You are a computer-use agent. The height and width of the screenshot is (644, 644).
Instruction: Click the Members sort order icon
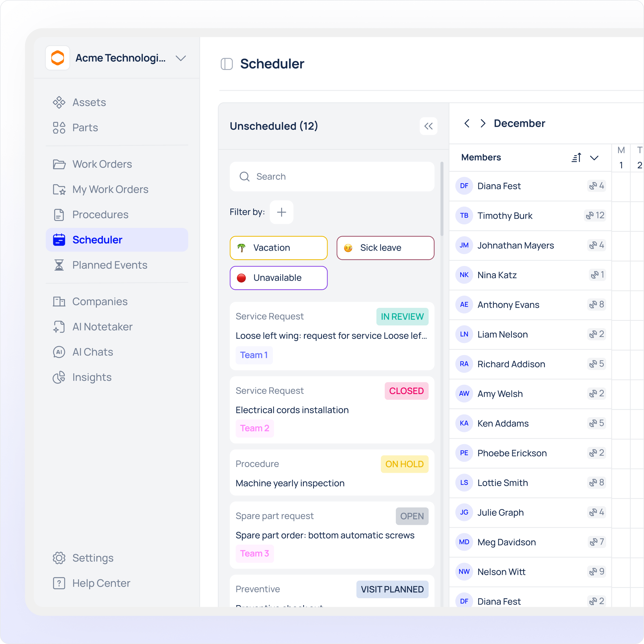pos(576,157)
